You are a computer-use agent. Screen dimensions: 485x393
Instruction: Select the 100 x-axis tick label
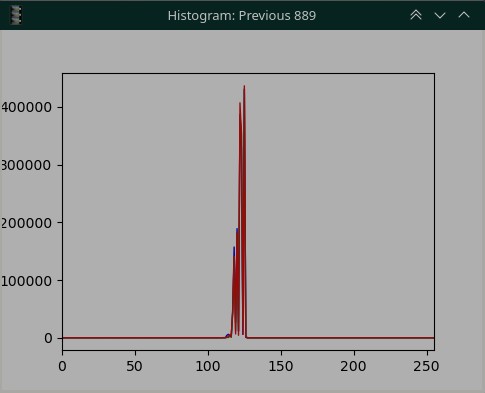pos(208,366)
